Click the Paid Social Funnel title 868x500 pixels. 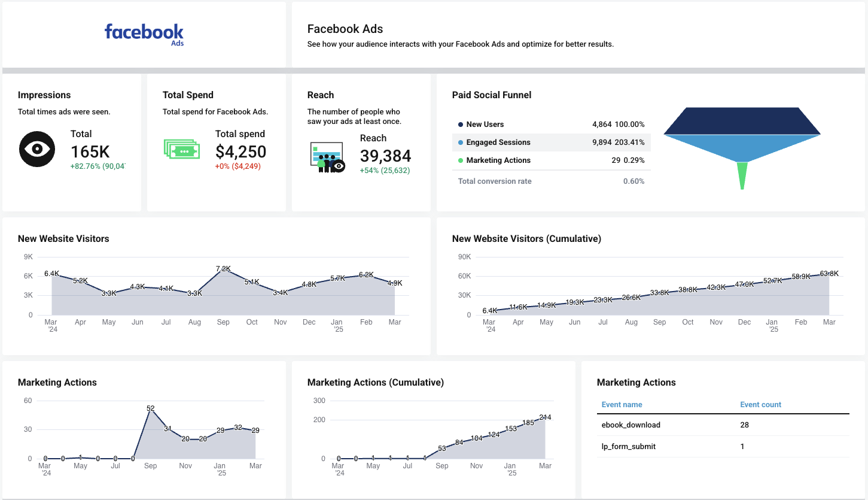tap(492, 95)
